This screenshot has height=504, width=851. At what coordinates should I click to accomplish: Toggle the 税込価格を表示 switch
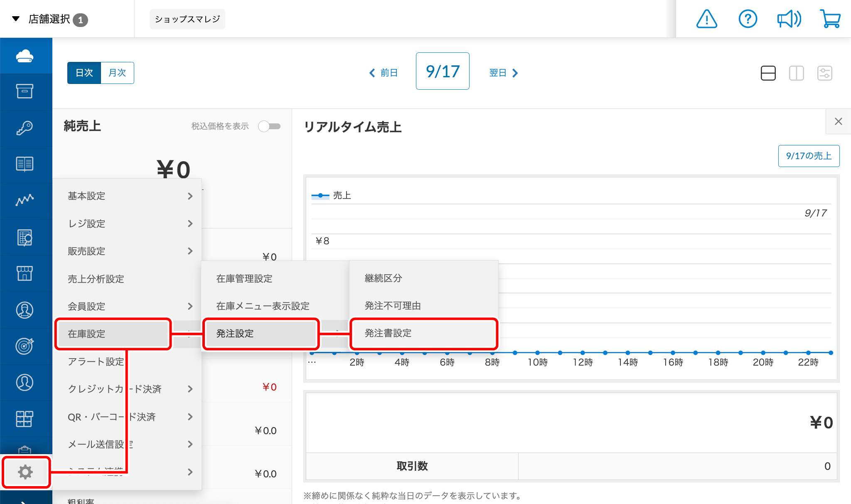pyautogui.click(x=269, y=126)
